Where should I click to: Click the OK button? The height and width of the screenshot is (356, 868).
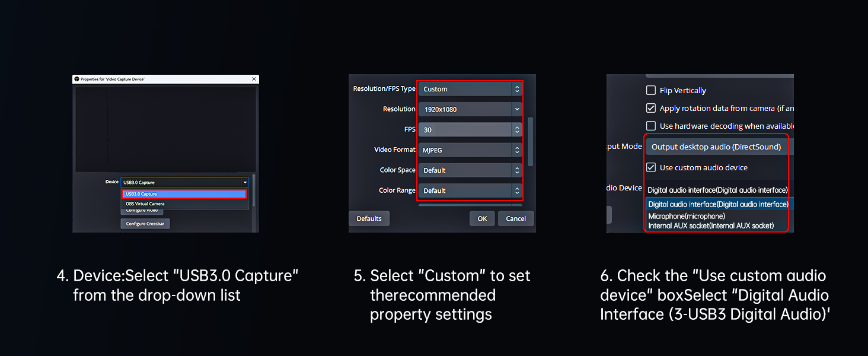pos(481,218)
